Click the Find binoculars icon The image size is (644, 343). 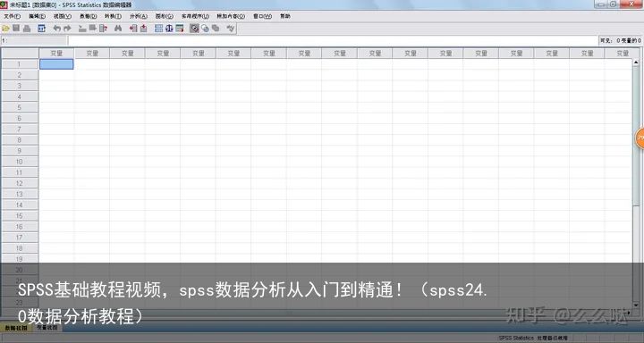click(118, 29)
